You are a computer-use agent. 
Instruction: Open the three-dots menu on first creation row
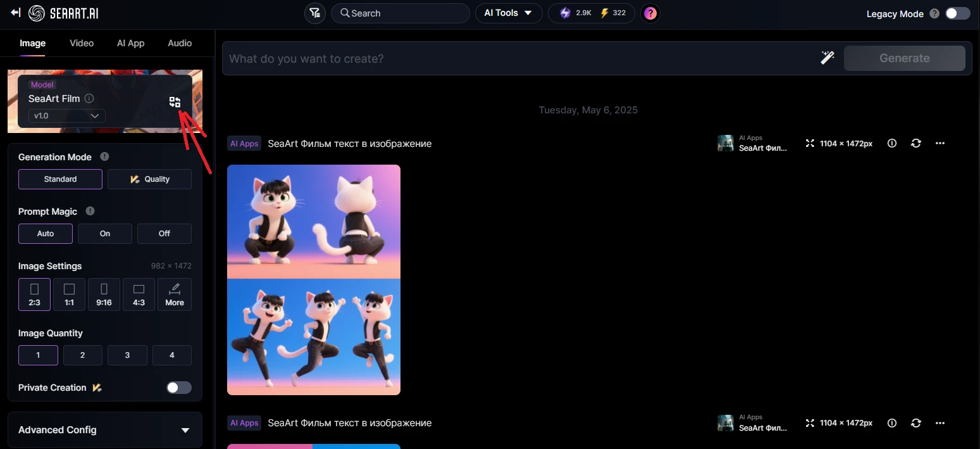tap(940, 143)
